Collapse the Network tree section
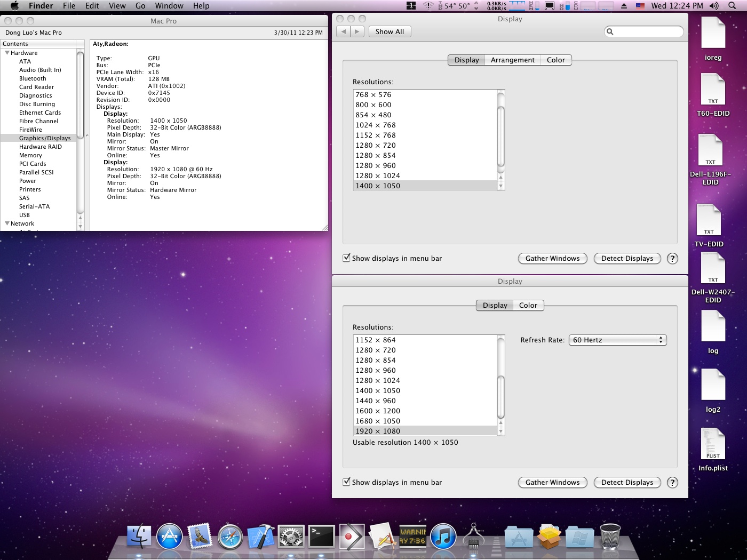The image size is (747, 560). [7, 223]
